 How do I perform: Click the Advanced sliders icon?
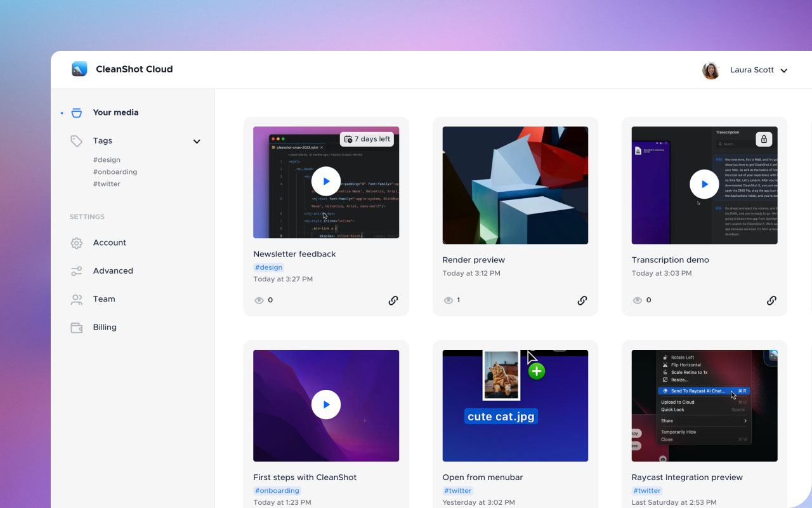77,271
